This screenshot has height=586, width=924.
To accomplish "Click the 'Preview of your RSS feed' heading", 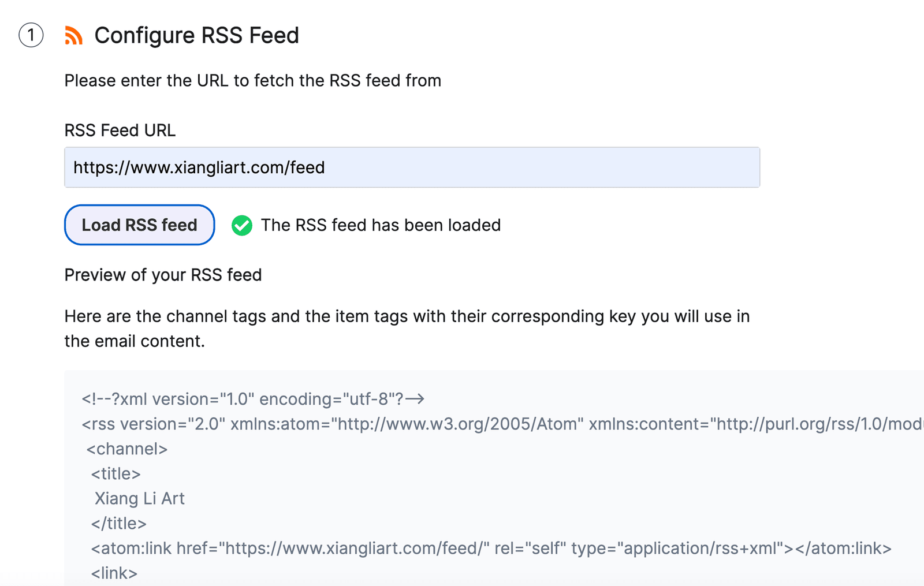I will click(163, 275).
